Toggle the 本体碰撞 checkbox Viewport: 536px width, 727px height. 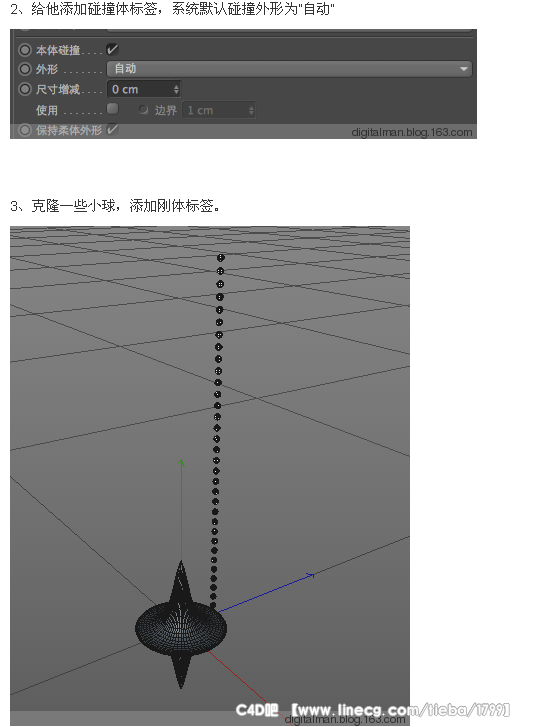coord(112,49)
